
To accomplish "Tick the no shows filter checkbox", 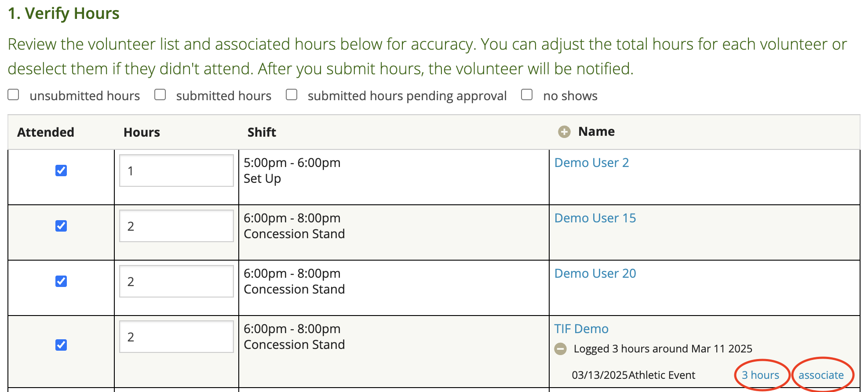I will 527,95.
